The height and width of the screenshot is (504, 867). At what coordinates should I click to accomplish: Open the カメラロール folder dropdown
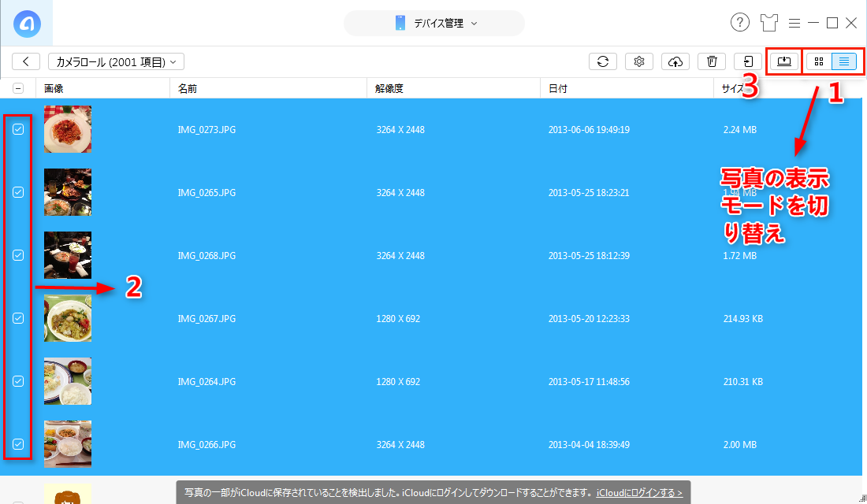pos(115,61)
